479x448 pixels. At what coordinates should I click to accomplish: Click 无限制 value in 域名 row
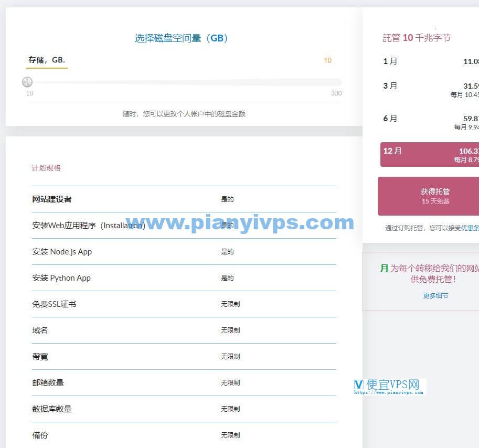click(230, 330)
